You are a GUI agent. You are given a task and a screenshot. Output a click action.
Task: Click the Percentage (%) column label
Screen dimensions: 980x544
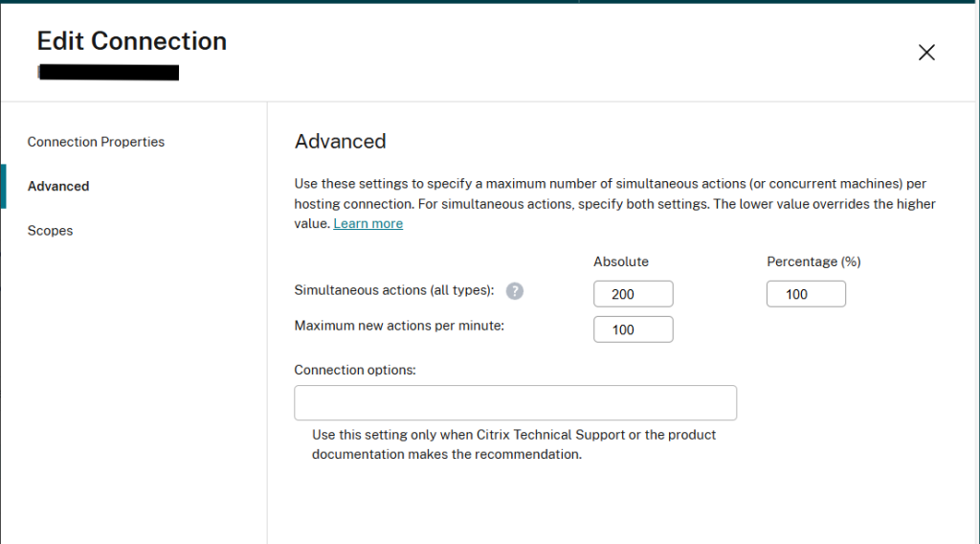click(813, 262)
